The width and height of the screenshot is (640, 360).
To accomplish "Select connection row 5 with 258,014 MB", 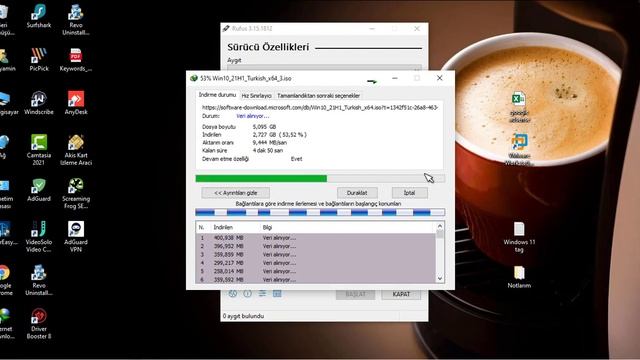I will (316, 271).
